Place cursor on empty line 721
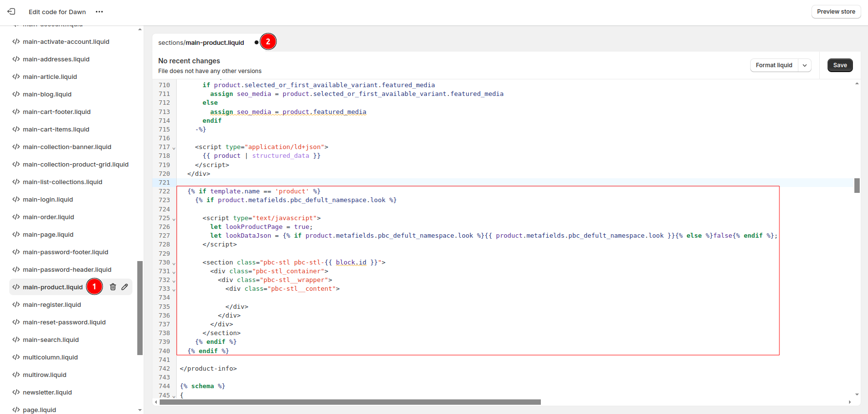This screenshot has height=414, width=868. pyautogui.click(x=516, y=183)
